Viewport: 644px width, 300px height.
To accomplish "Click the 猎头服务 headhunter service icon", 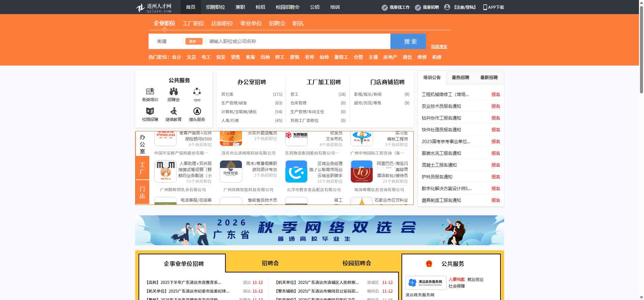I will (x=197, y=111).
